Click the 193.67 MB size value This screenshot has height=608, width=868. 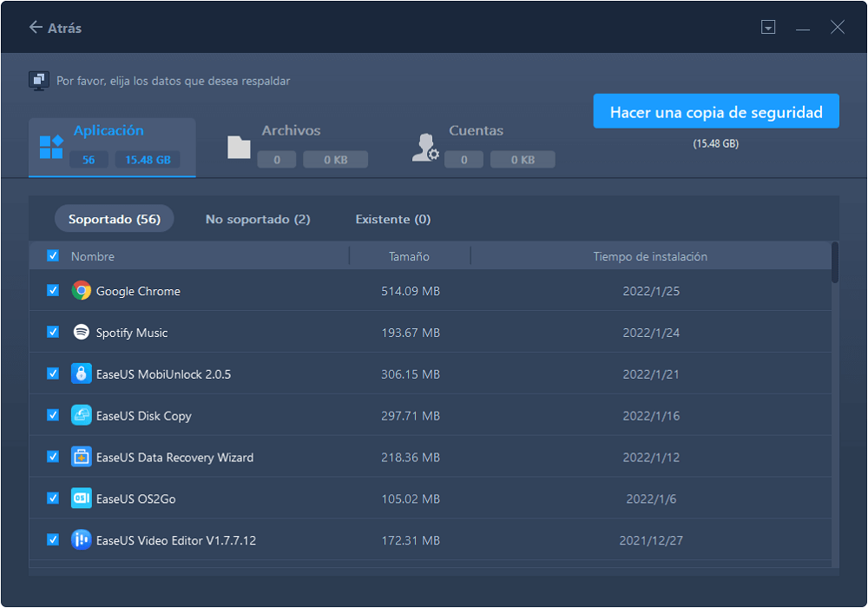click(x=411, y=333)
